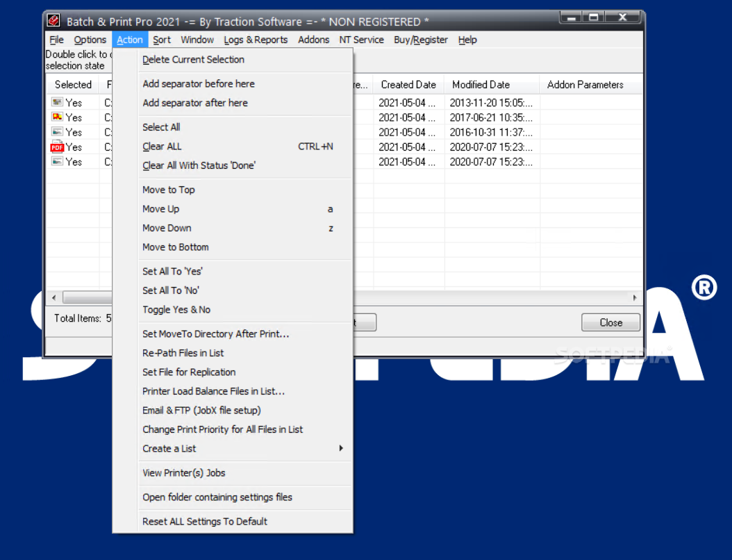Choose Add separator after here
The height and width of the screenshot is (560, 732).
pyautogui.click(x=233, y=103)
